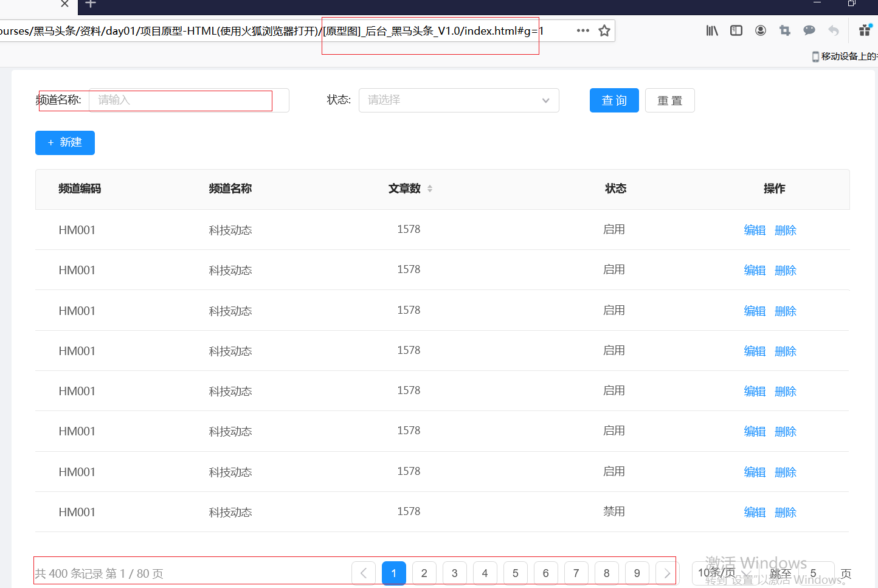878x588 pixels.
Task: Go to previous page arrow in pagination
Action: pos(364,573)
